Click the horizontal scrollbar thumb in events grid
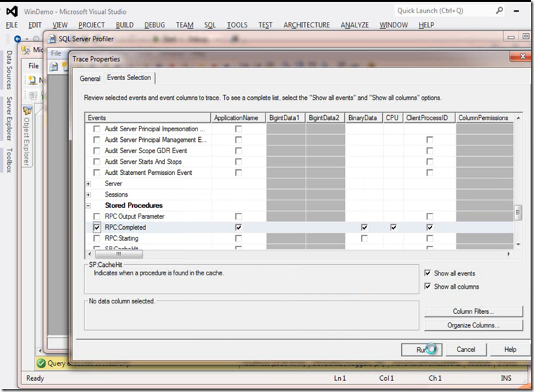This screenshot has height=392, width=534. click(x=119, y=254)
